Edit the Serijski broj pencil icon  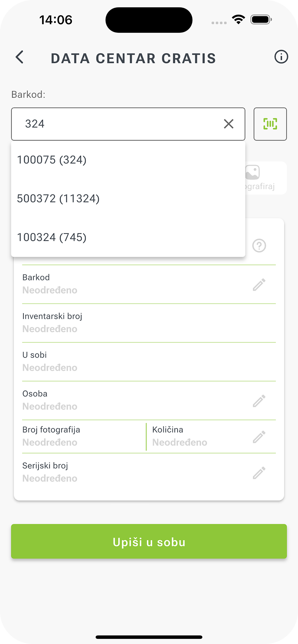coord(259,473)
